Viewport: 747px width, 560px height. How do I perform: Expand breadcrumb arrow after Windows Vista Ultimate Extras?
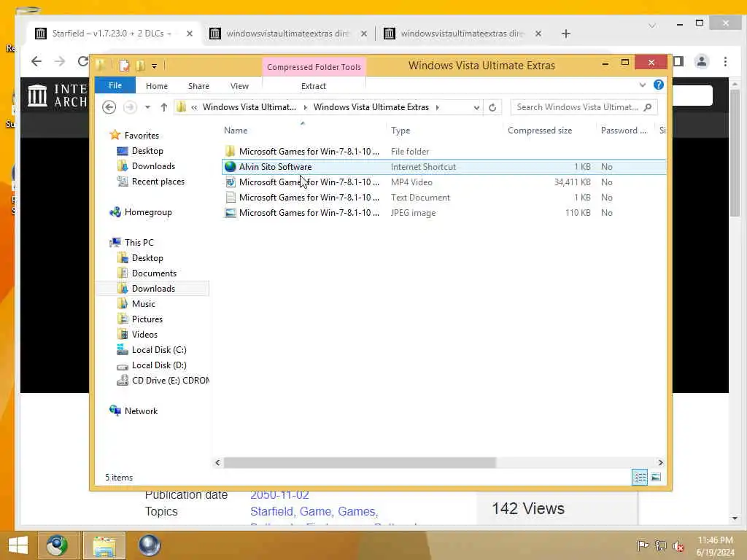coord(438,108)
